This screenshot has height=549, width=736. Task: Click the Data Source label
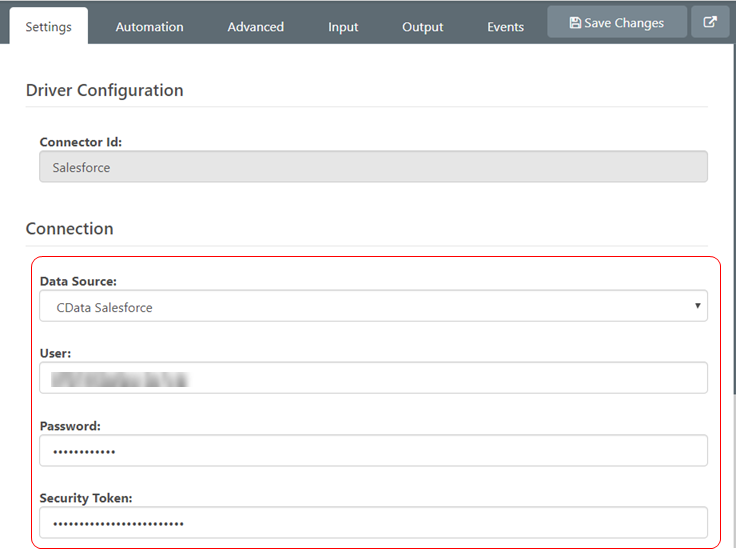coord(78,281)
